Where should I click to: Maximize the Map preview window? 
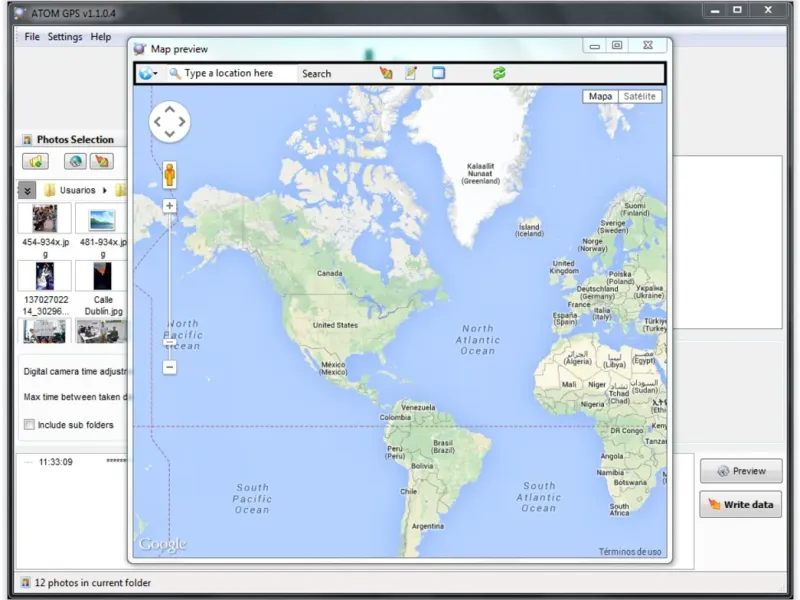617,46
